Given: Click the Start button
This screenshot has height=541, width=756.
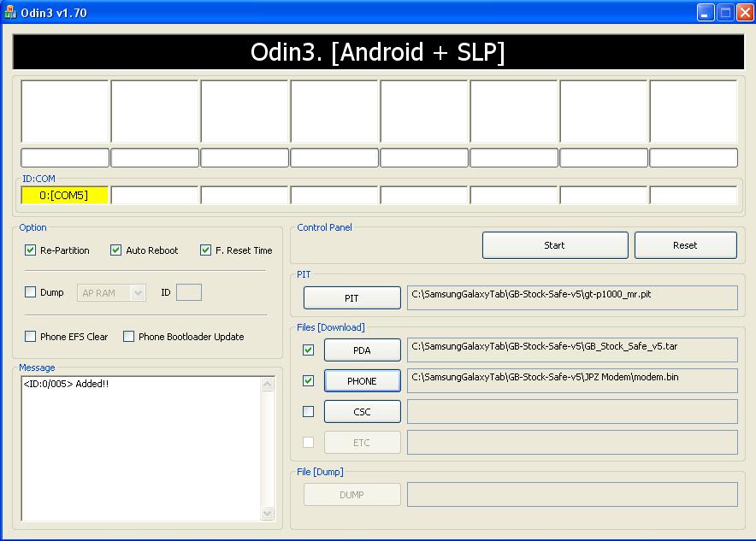Looking at the screenshot, I should point(555,245).
